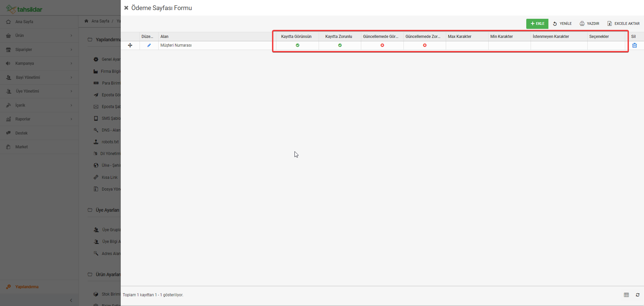
Task: Open Ana Sayfa in the sidebar
Action: 39,22
